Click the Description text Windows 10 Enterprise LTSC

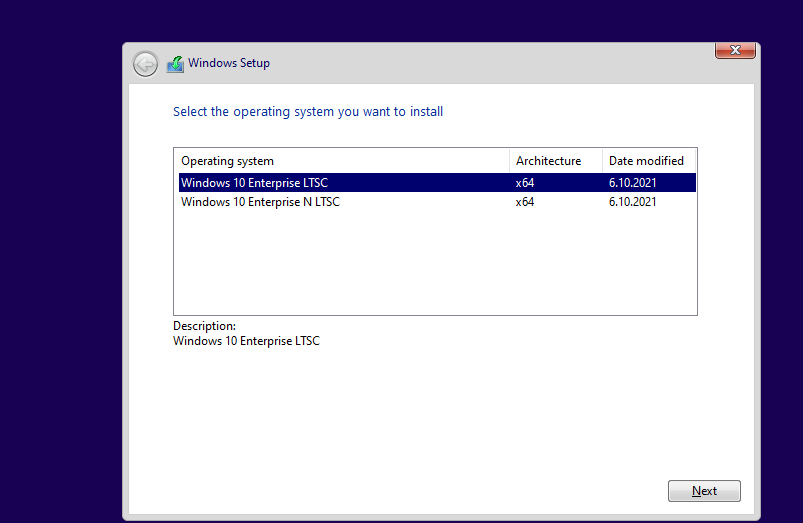[246, 341]
